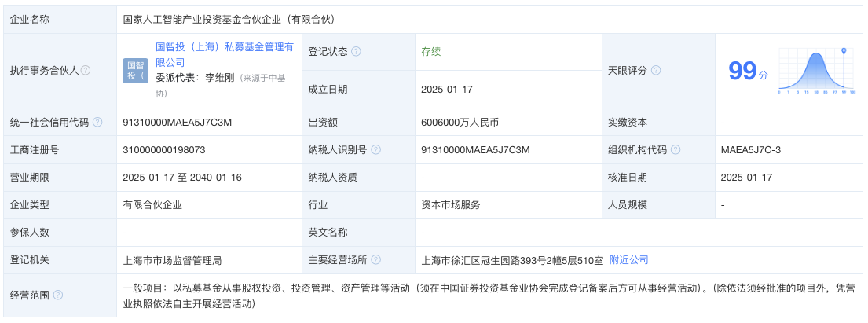
Task: Open the 附近公司 link
Action: pyautogui.click(x=629, y=260)
